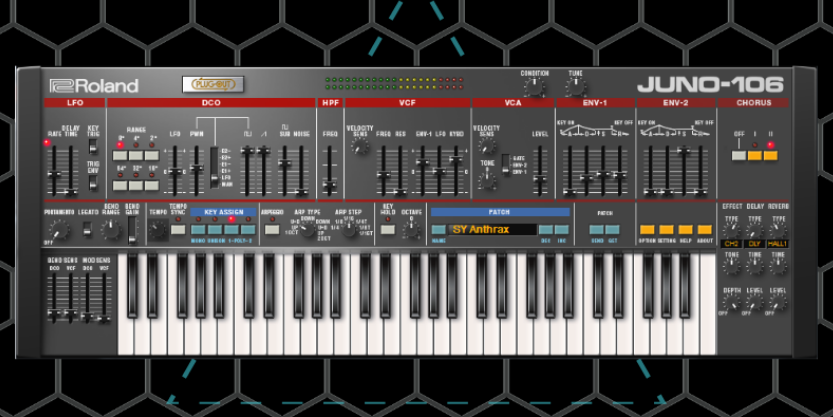833x417 pixels.
Task: Click the DCO NOISE slider
Action: point(302,170)
